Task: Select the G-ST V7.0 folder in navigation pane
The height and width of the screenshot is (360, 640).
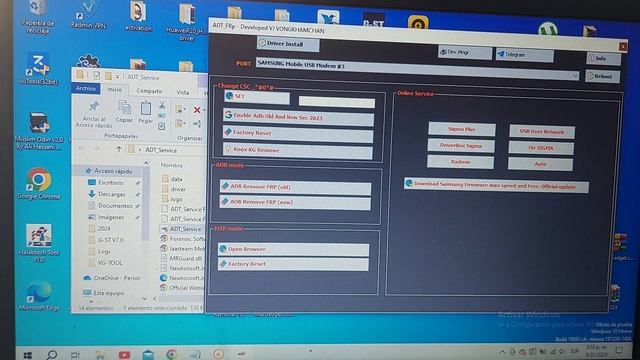Action: point(110,240)
